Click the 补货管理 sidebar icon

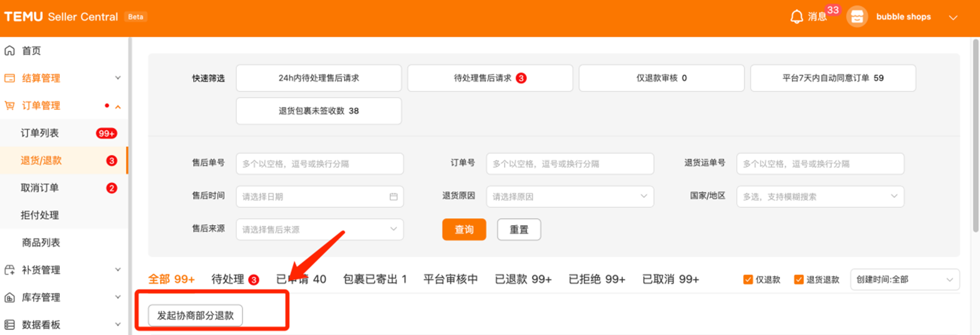[x=10, y=270]
